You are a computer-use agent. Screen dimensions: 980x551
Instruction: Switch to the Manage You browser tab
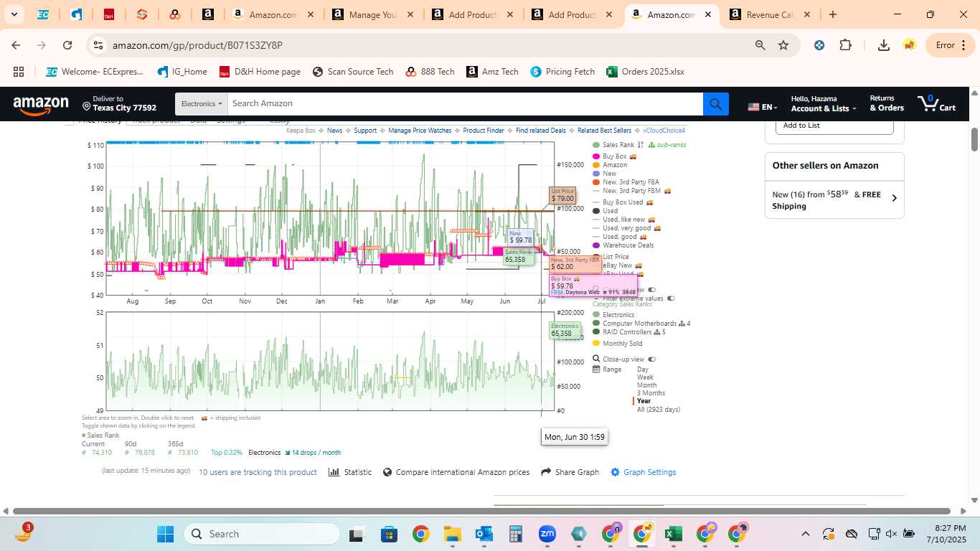pyautogui.click(x=372, y=14)
